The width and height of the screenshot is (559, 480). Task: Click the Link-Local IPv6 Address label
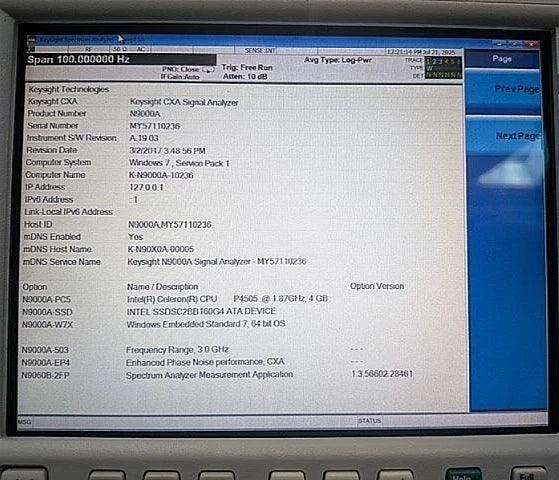coord(68,212)
